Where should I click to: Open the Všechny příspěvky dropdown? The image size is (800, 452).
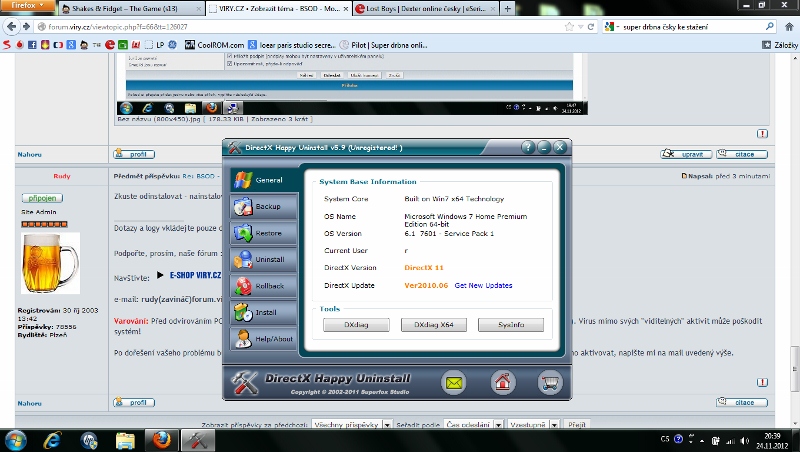(x=352, y=424)
